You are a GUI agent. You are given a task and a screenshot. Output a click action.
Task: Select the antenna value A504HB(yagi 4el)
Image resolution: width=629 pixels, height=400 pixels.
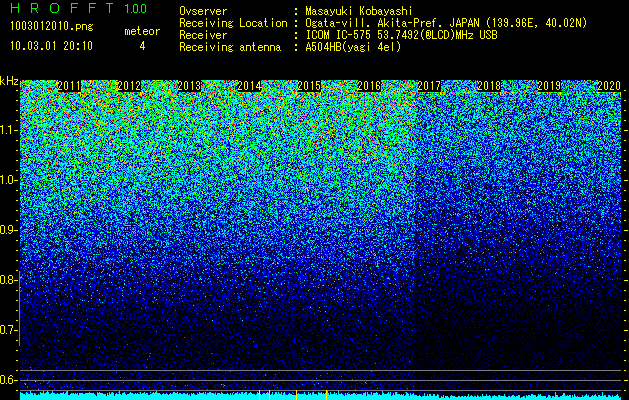click(353, 47)
